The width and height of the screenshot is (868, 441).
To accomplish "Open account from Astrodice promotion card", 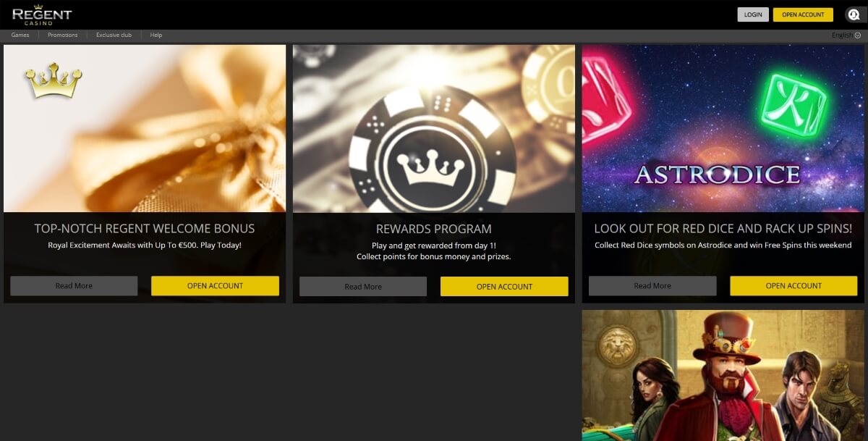I will click(x=793, y=285).
